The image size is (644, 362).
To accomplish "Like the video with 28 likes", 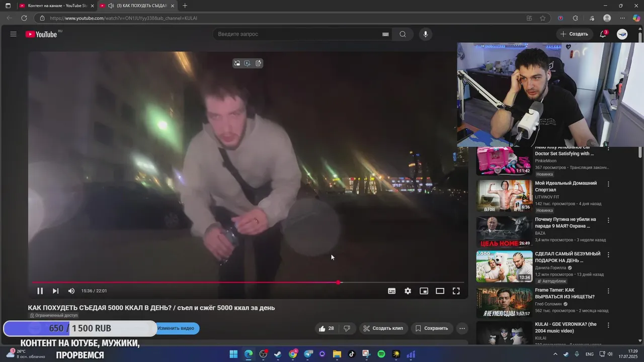I will (x=326, y=328).
